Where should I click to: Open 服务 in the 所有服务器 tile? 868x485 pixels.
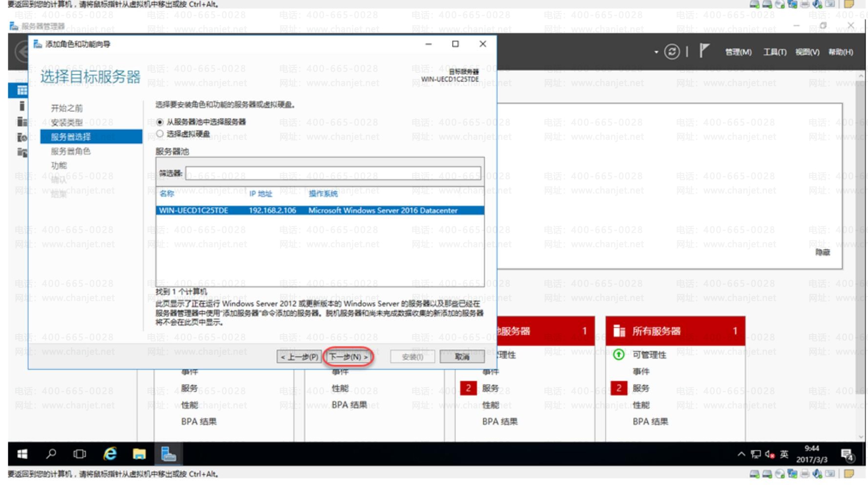[641, 388]
